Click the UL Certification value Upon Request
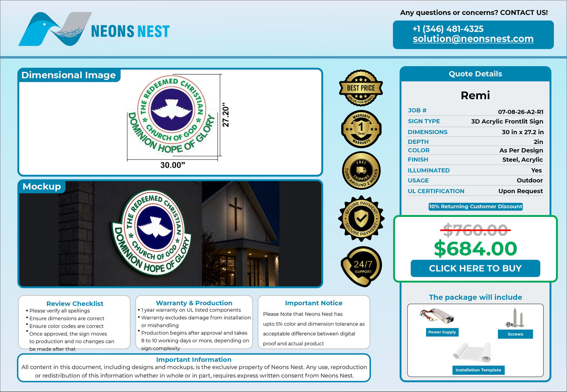 (x=521, y=191)
